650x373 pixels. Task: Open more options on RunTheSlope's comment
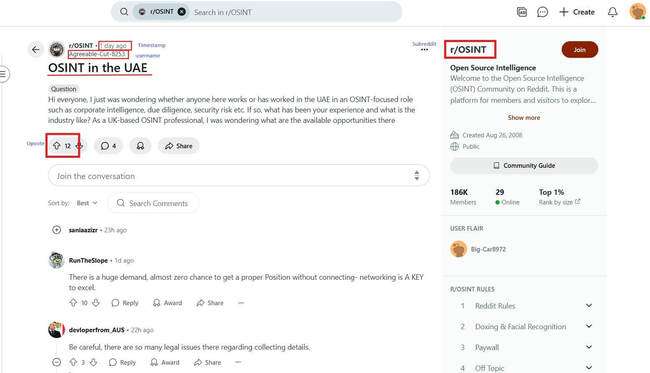pyautogui.click(x=241, y=303)
